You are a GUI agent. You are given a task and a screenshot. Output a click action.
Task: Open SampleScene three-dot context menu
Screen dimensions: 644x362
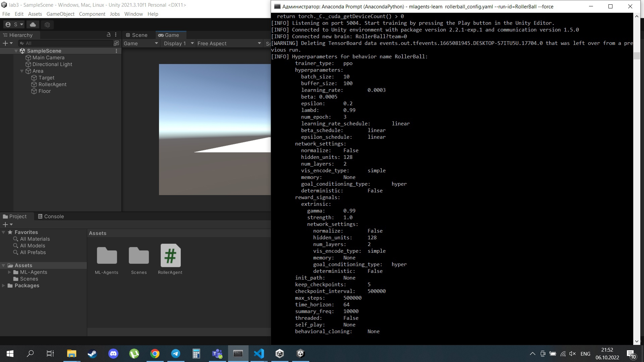pos(116,51)
